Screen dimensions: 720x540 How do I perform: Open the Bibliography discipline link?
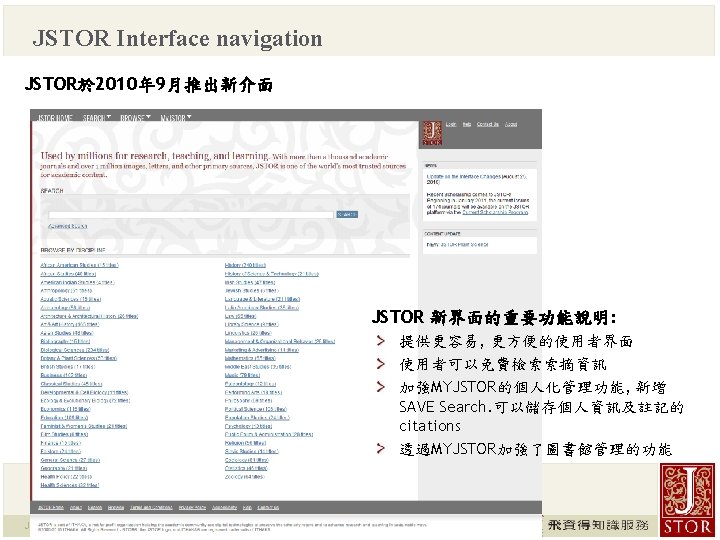pos(65,342)
